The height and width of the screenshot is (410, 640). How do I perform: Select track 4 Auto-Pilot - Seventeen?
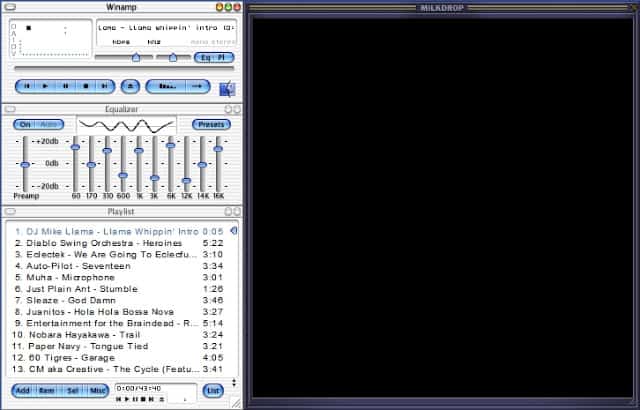pyautogui.click(x=120, y=266)
